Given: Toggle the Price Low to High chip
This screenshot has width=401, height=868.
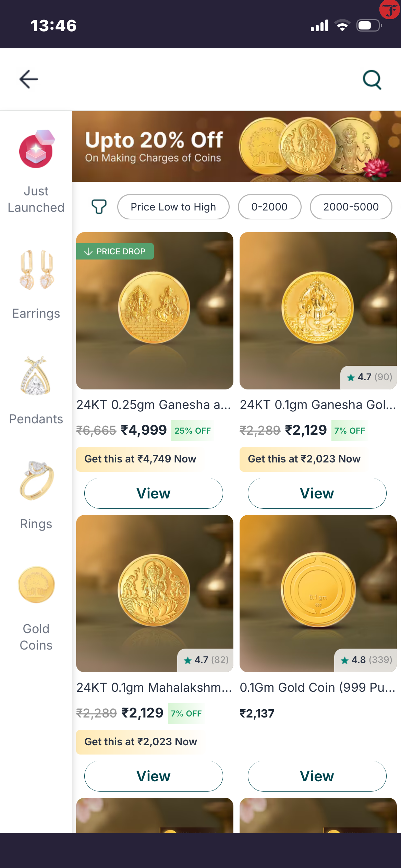Looking at the screenshot, I should pos(173,207).
